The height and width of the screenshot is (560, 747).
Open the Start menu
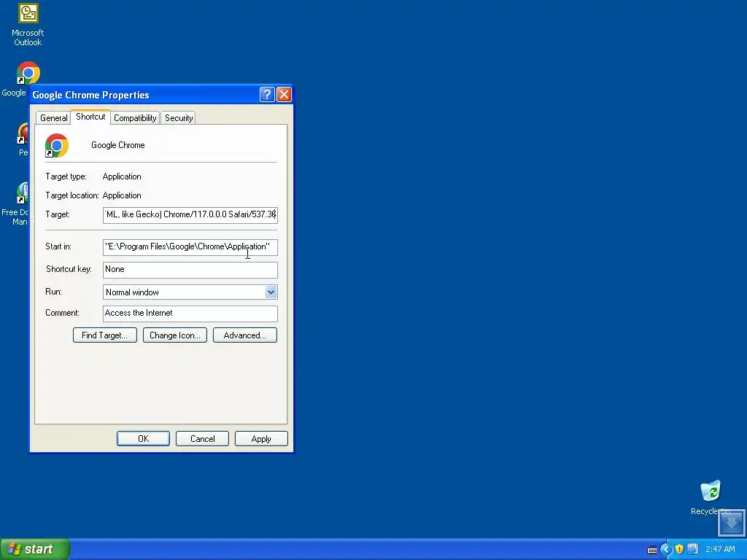coord(35,549)
